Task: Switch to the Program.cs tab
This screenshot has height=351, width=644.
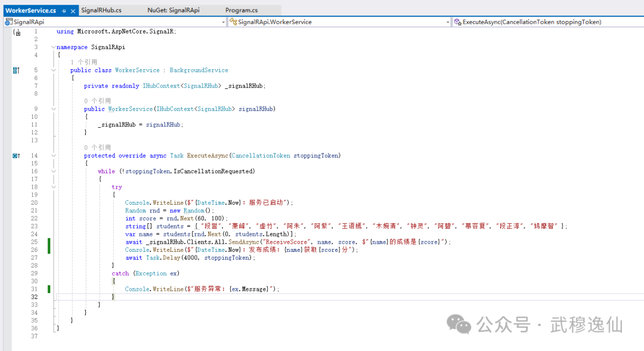Action: point(241,10)
